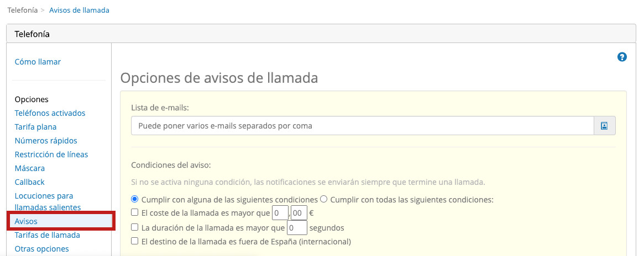
Task: Open 'Restricción de líneas' settings
Action: (x=51, y=154)
